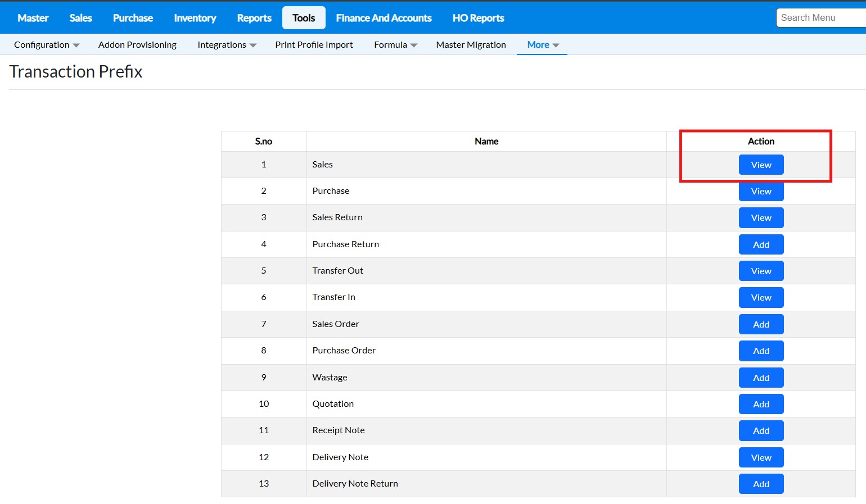The image size is (866, 504).
Task: View the Purchase prefix row
Action: 761,191
